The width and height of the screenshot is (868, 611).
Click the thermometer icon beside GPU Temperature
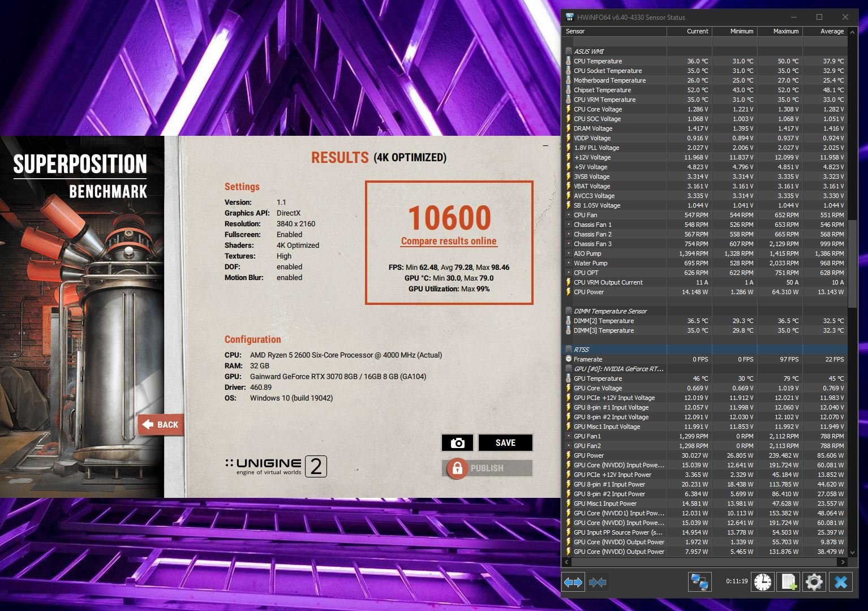(569, 378)
